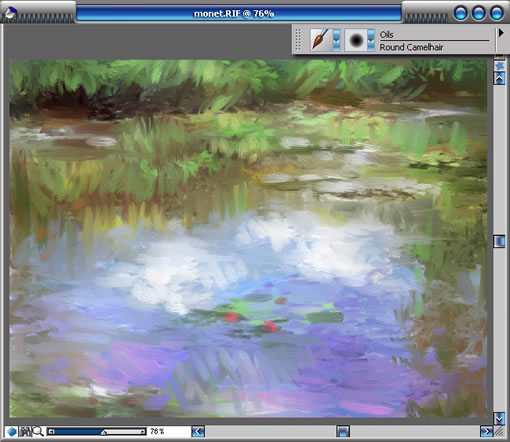The height and width of the screenshot is (442, 510).
Task: Click the vertical scroll up arrow button
Action: click(x=499, y=79)
